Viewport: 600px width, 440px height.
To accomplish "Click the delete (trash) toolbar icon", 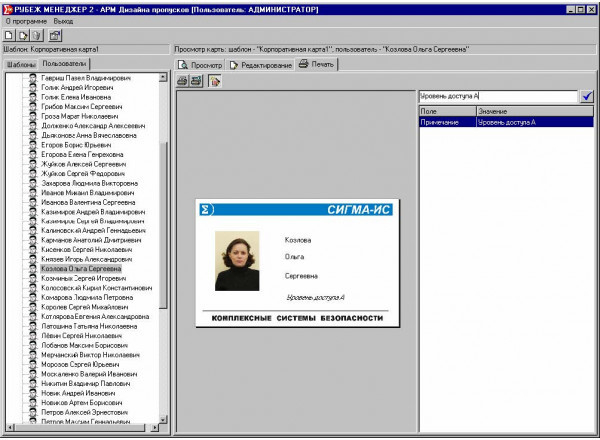I will coord(35,34).
